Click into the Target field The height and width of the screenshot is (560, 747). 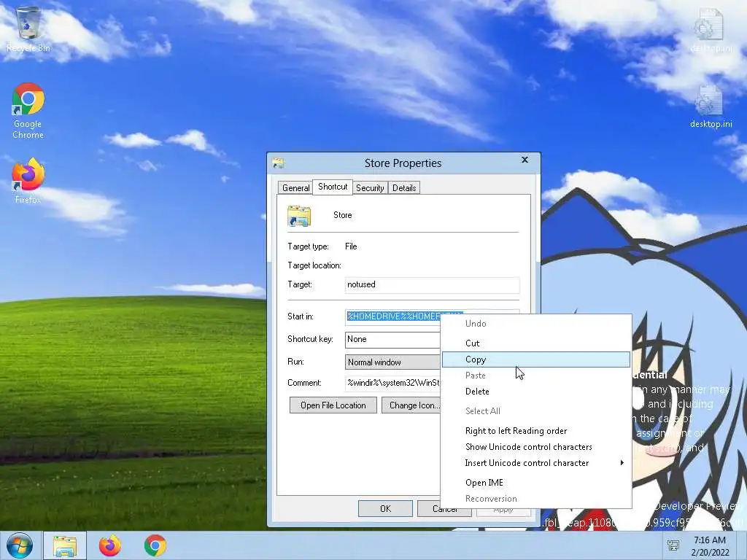coord(432,285)
